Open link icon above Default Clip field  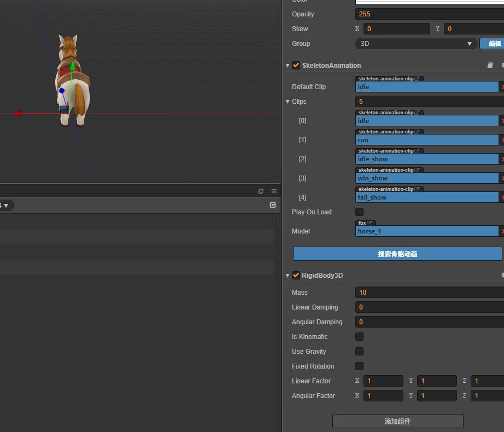(417, 78)
